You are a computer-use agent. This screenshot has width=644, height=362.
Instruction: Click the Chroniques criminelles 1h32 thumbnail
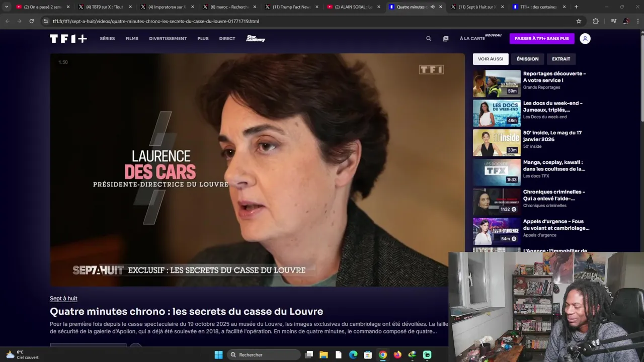point(497,202)
